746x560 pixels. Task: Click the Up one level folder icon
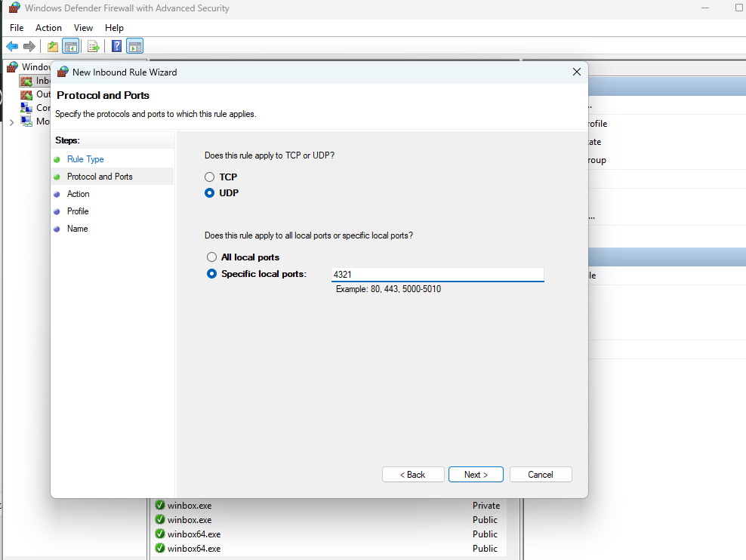53,46
